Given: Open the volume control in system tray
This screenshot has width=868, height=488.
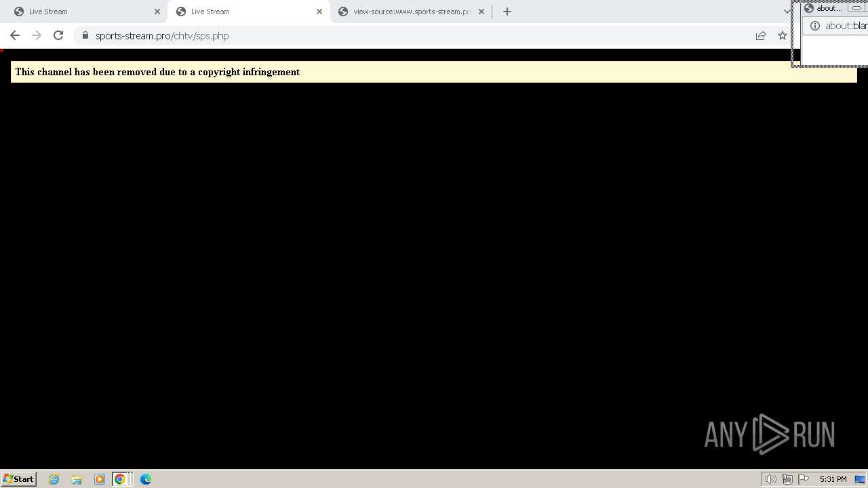Looking at the screenshot, I should (770, 479).
